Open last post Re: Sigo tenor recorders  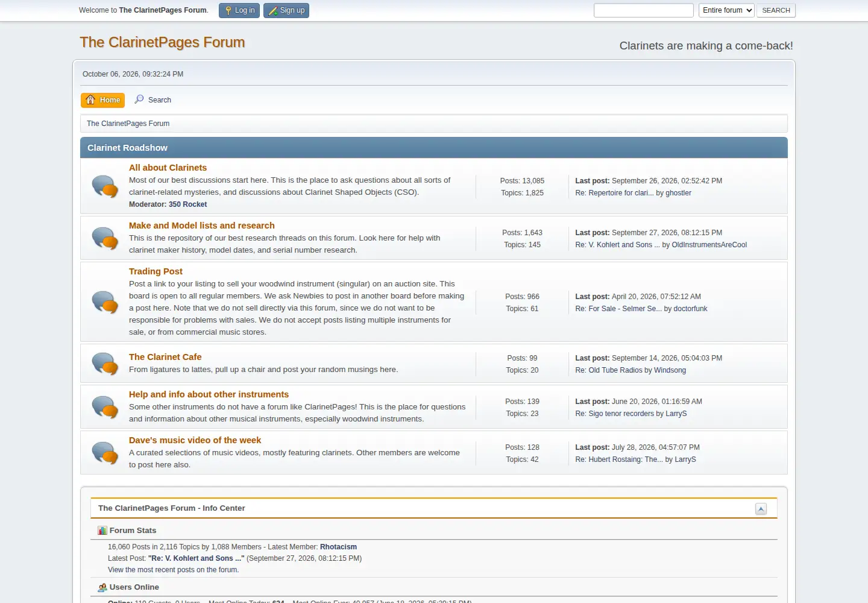614,414
